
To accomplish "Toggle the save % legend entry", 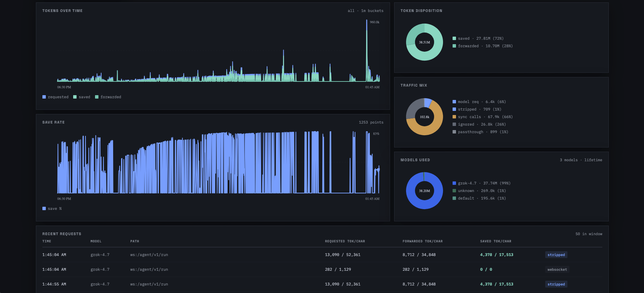I will click(x=52, y=208).
